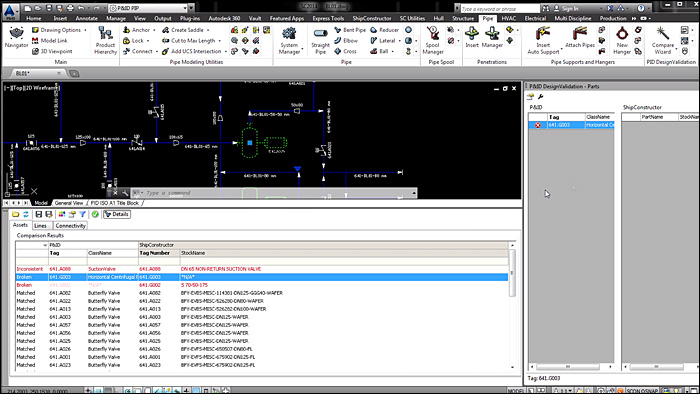700x394 pixels.
Task: Click the open folder icon in comparison toolbar
Action: click(16, 214)
